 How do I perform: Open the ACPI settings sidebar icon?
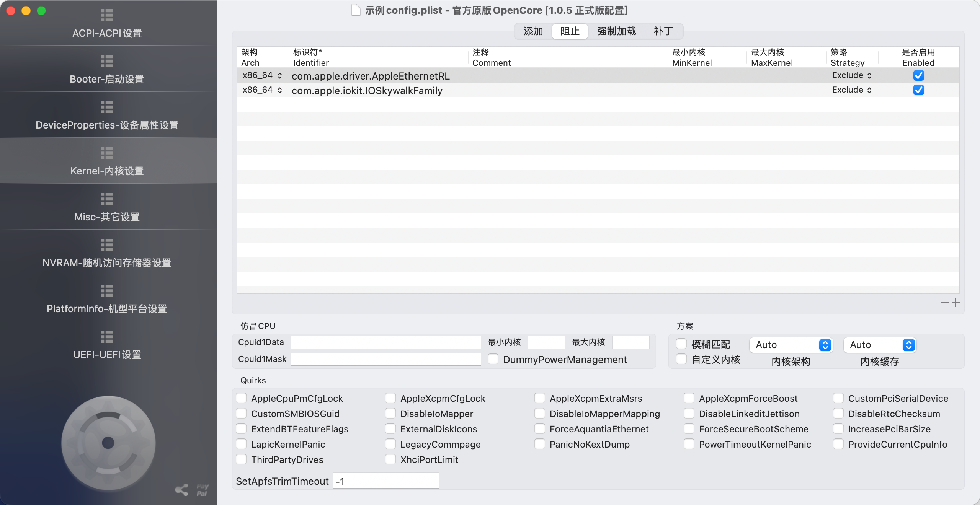(107, 15)
